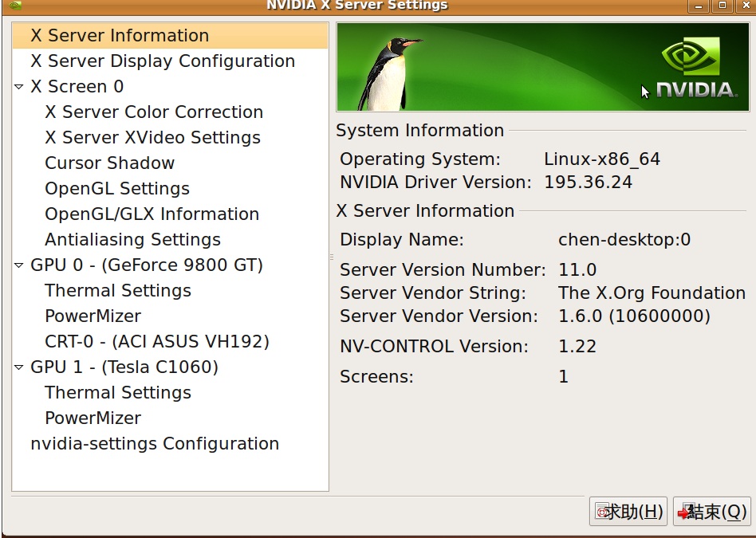Screen dimensions: 756x538
Task: Select GPU 0 - (GeForce 9800 GT)
Action: click(x=147, y=265)
